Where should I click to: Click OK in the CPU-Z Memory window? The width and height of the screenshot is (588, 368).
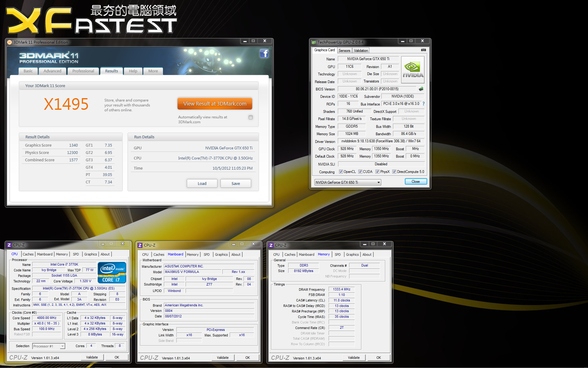coord(379,358)
